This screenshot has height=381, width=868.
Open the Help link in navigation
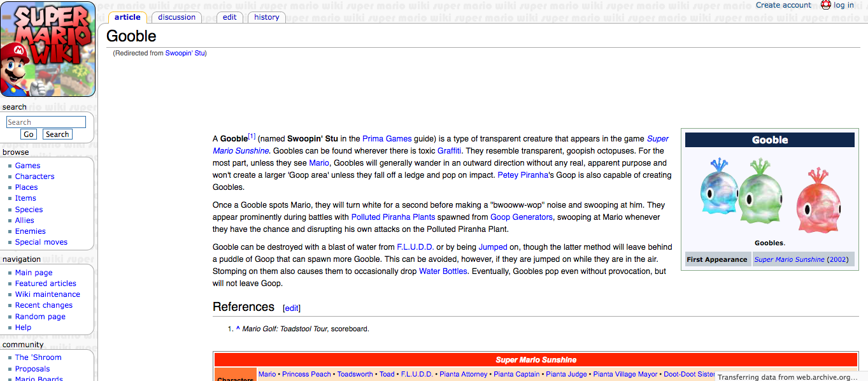tap(23, 327)
